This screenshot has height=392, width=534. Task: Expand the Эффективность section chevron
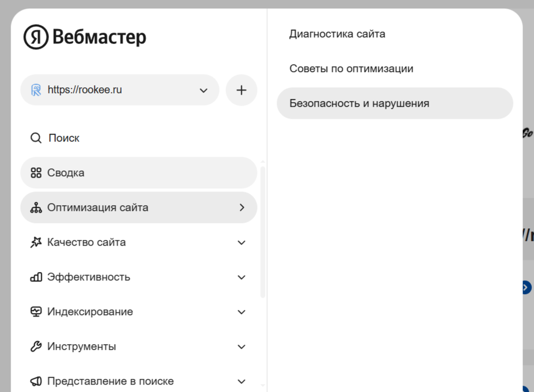(242, 277)
